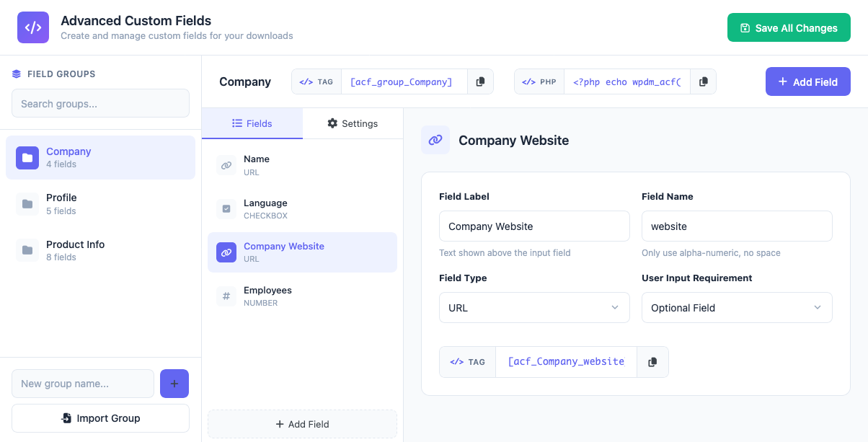868x442 pixels.
Task: Click the purple plus to create a group
Action: click(174, 384)
